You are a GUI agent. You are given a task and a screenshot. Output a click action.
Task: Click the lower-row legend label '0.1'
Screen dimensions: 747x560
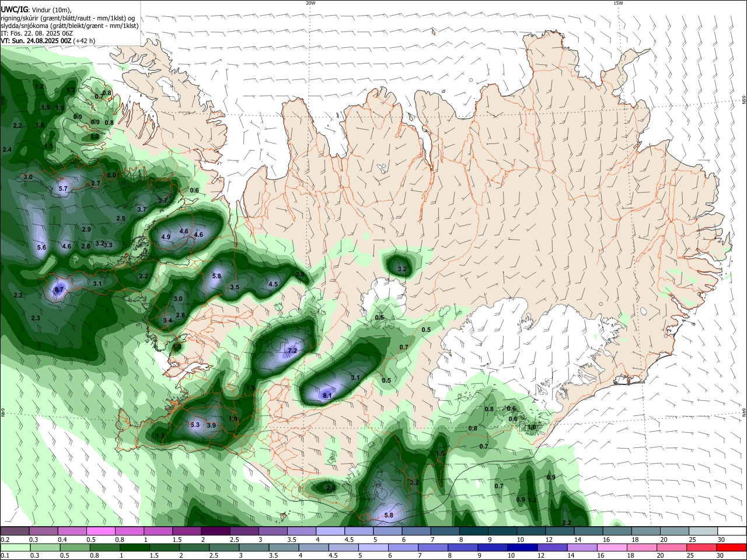click(x=5, y=556)
